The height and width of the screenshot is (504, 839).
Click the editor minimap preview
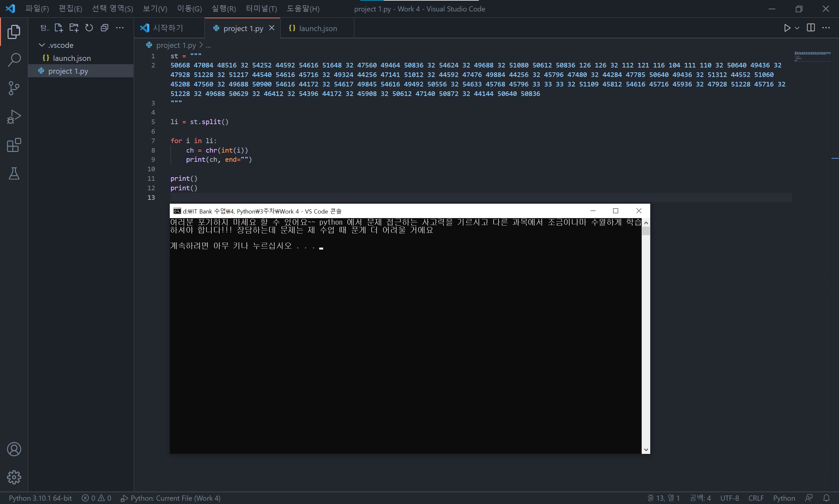coord(812,56)
